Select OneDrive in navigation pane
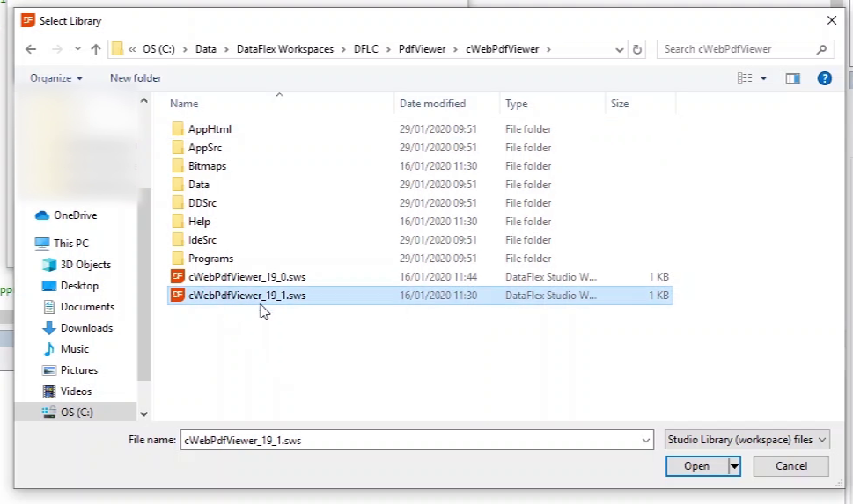Screen dimensions: 853x504 75,215
